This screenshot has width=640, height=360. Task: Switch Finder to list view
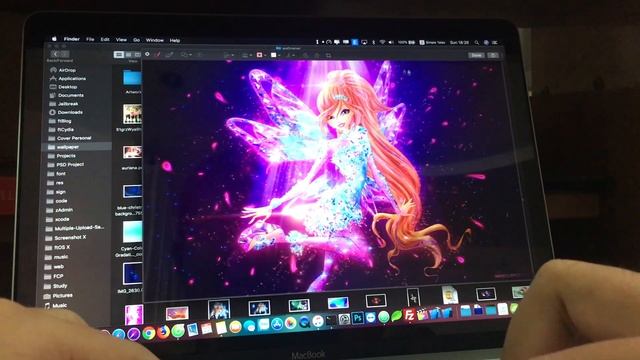(128, 54)
